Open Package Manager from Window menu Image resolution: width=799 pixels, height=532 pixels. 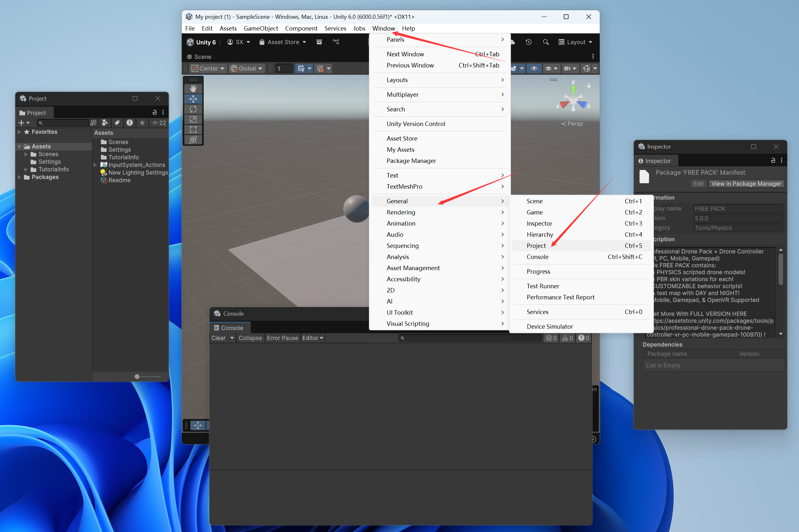pyautogui.click(x=440, y=161)
